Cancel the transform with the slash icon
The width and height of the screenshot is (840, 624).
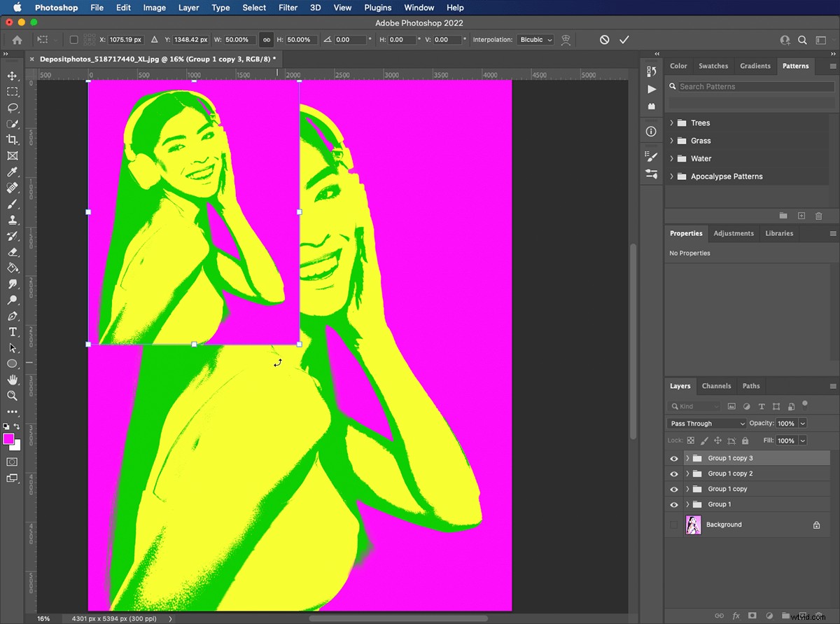click(604, 40)
